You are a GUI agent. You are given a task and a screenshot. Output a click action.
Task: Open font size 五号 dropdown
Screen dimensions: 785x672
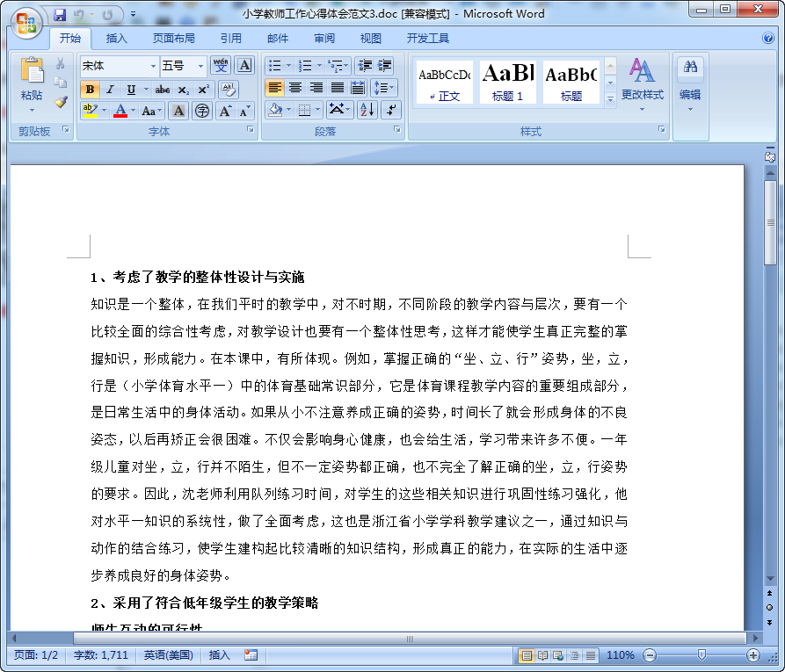click(x=200, y=66)
